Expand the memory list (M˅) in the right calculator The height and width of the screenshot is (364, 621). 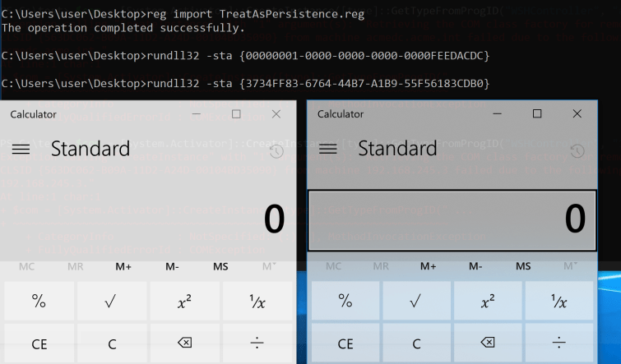pyautogui.click(x=570, y=266)
